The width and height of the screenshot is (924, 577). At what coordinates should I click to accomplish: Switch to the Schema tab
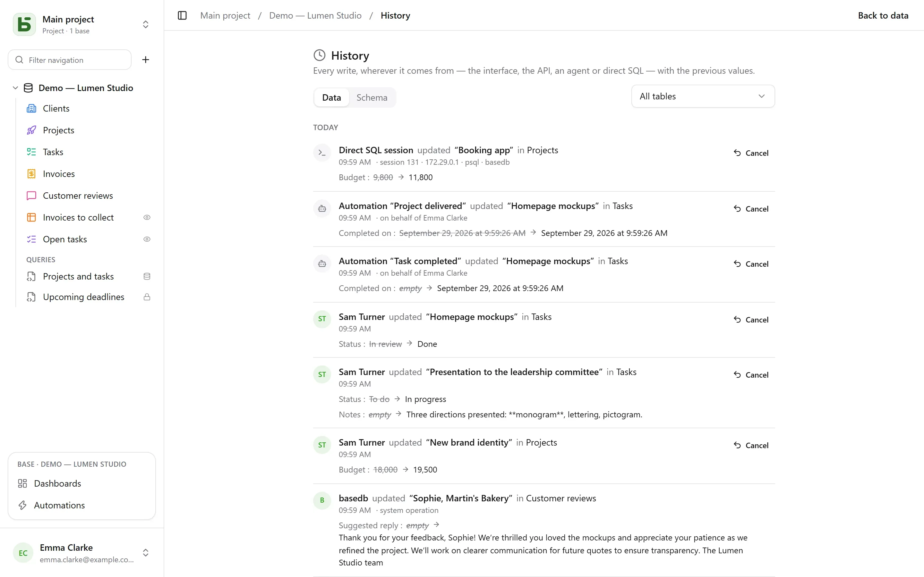(x=372, y=98)
